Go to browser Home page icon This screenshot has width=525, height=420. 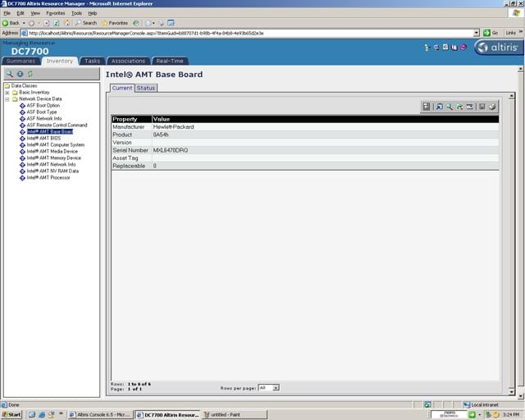(66, 23)
